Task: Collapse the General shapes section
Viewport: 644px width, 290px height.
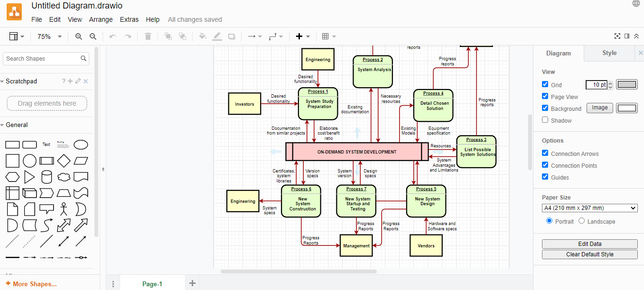Action: pos(17,125)
